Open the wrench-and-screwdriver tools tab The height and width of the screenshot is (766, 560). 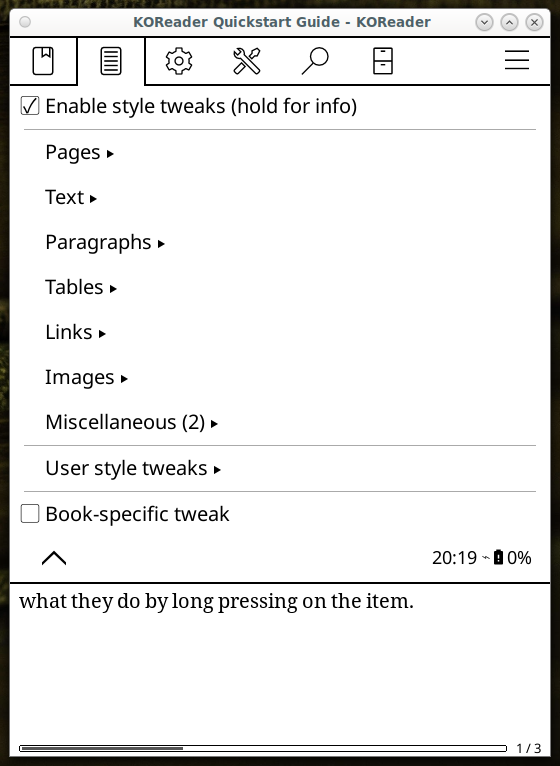pyautogui.click(x=247, y=61)
